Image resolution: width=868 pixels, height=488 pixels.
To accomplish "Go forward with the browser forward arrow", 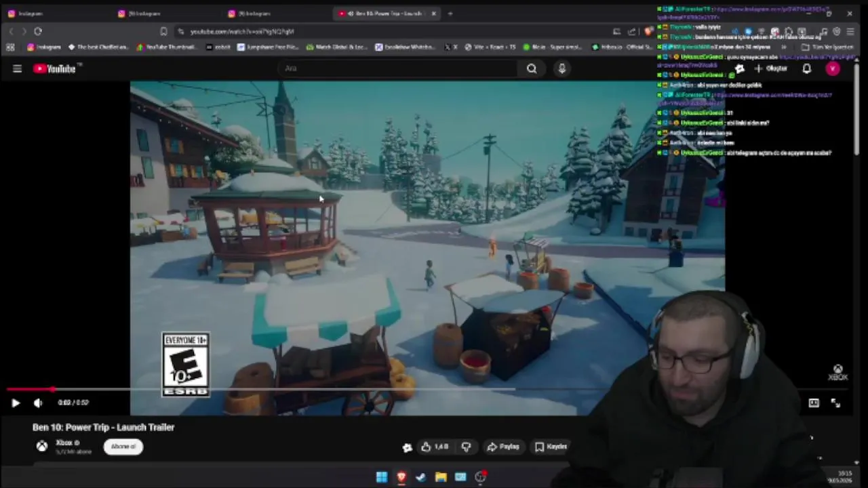I will click(24, 31).
